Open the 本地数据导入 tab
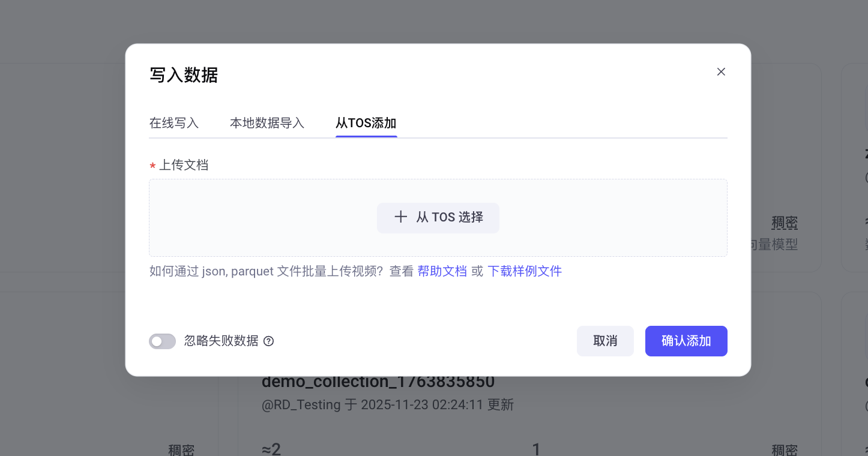This screenshot has width=868, height=456. point(267,123)
